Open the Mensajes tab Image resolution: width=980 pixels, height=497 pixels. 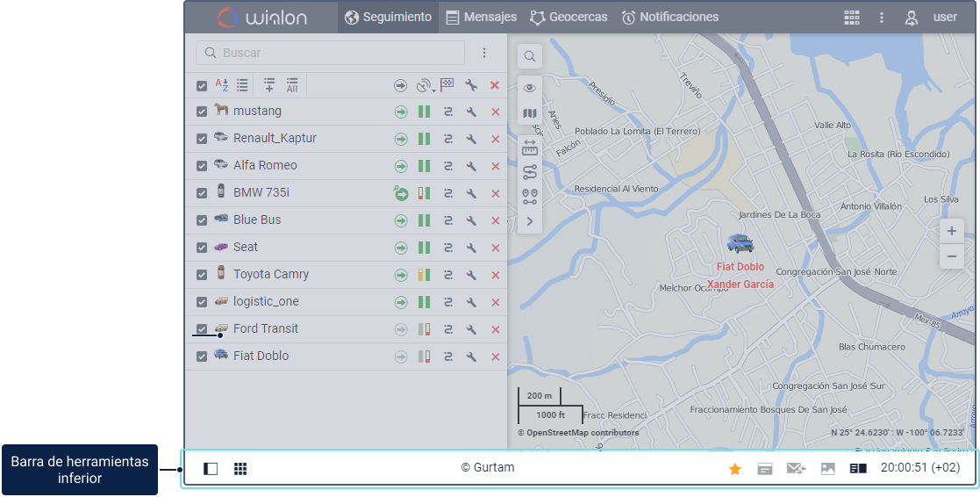point(482,17)
